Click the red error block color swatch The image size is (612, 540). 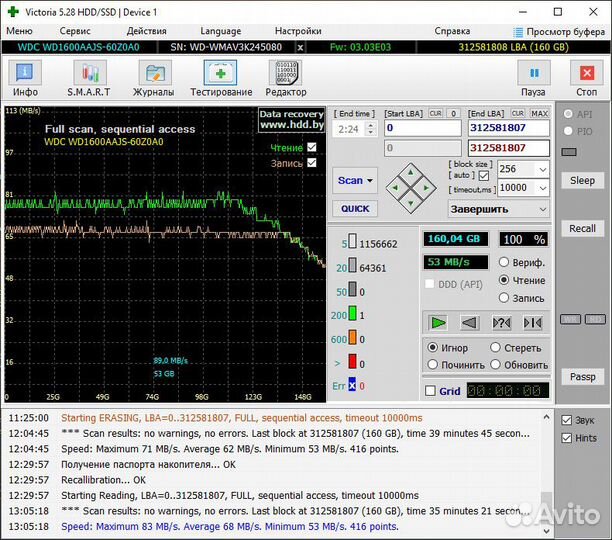pyautogui.click(x=353, y=362)
